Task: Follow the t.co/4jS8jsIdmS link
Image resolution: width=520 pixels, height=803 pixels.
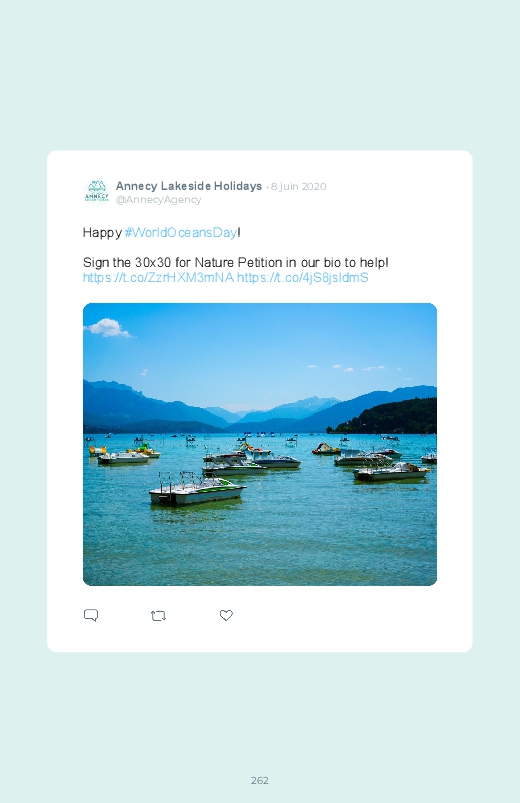Action: click(303, 278)
